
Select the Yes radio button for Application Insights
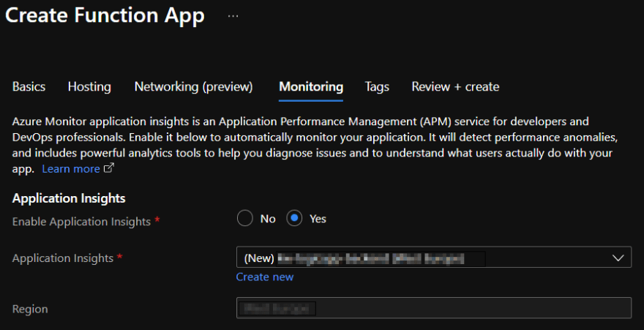pos(294,218)
